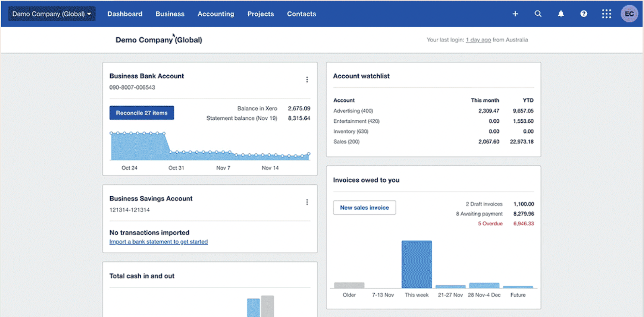
Task: Open the Contacts menu
Action: click(301, 14)
